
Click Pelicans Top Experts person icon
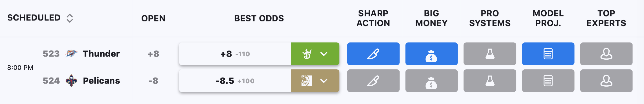pyautogui.click(x=606, y=81)
